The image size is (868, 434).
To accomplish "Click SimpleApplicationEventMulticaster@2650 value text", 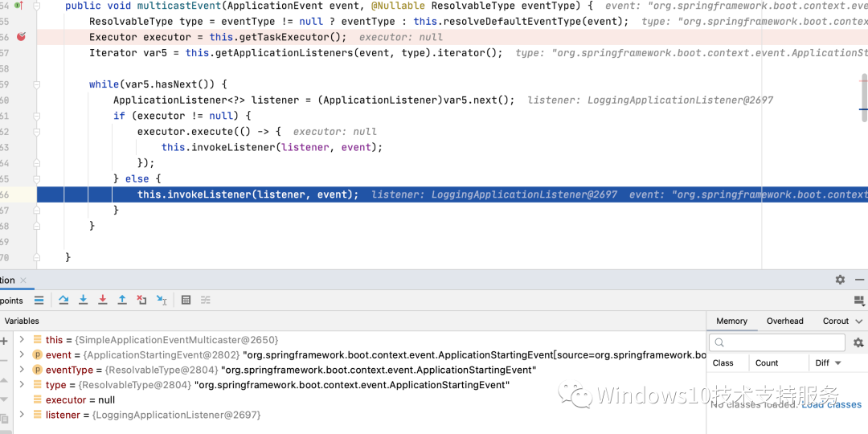I will click(177, 339).
